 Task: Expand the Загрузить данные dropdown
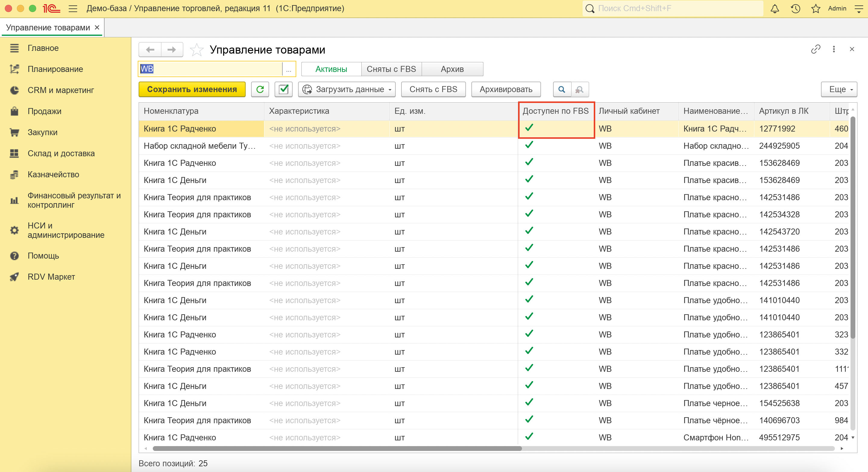347,89
